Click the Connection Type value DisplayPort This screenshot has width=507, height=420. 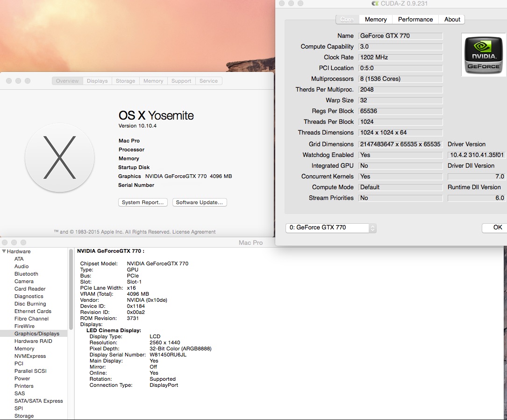coord(164,385)
